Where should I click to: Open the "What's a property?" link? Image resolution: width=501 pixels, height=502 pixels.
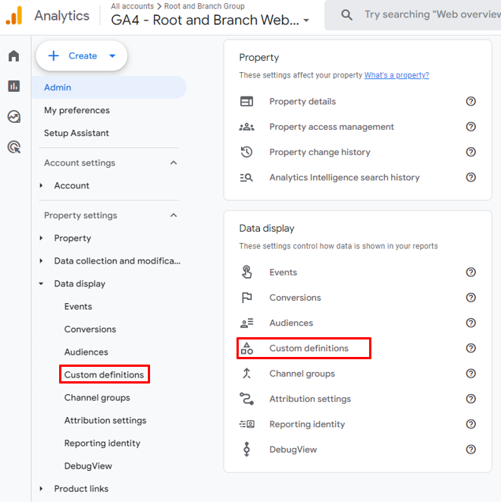tap(396, 75)
